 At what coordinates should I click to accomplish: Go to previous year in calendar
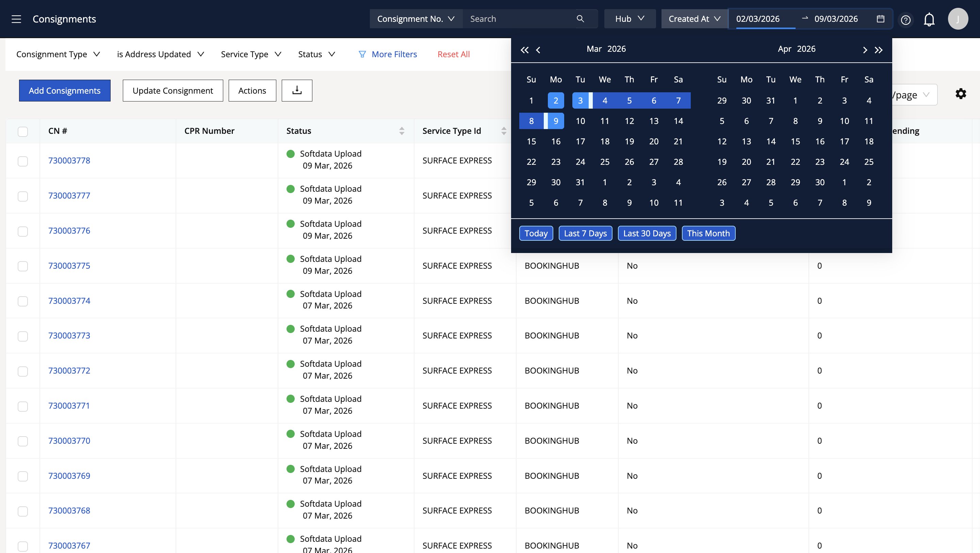(x=524, y=50)
